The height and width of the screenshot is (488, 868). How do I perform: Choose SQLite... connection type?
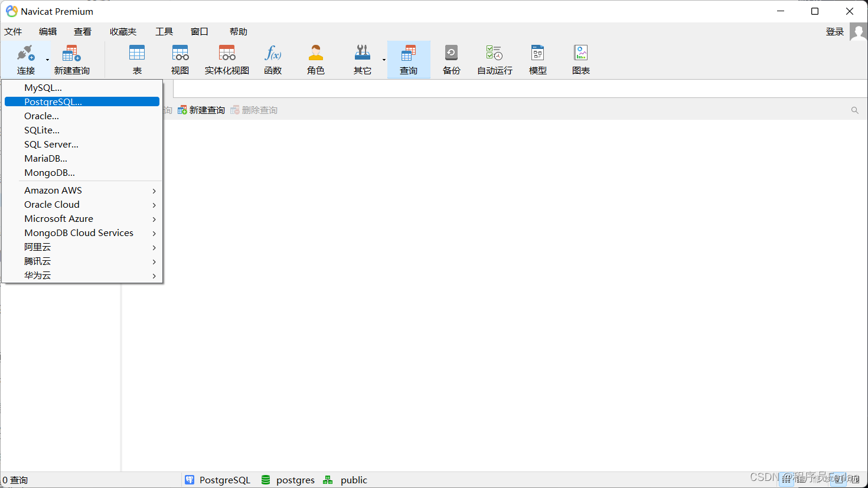click(x=82, y=130)
